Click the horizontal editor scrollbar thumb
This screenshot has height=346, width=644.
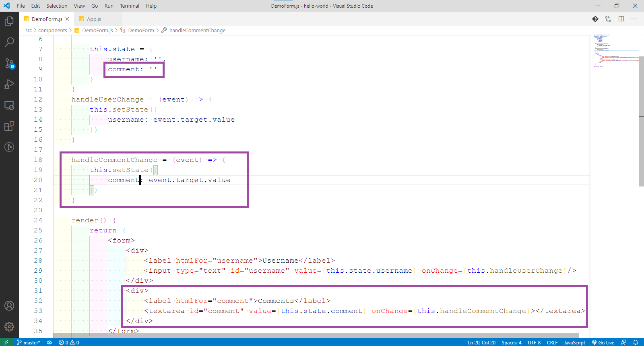(316, 336)
